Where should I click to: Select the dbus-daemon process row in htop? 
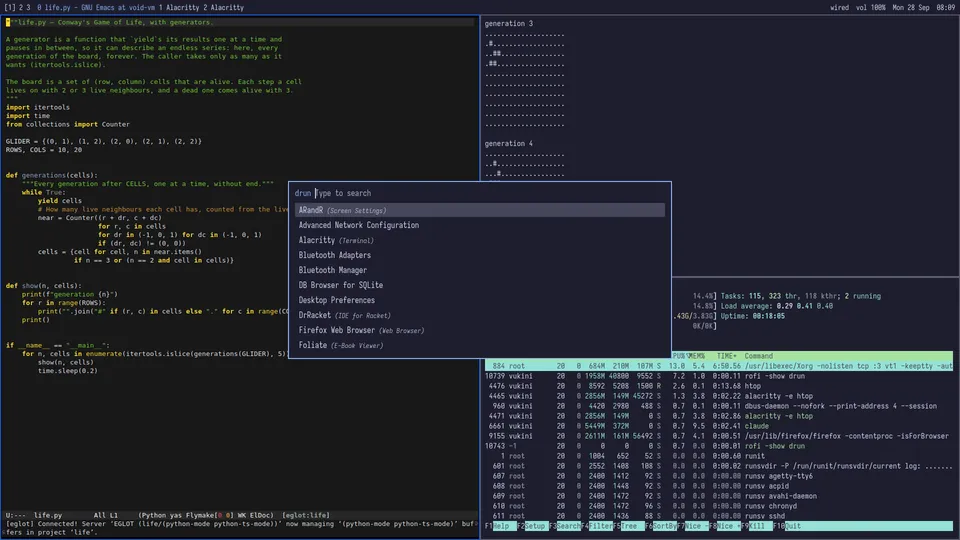pyautogui.click(x=719, y=406)
